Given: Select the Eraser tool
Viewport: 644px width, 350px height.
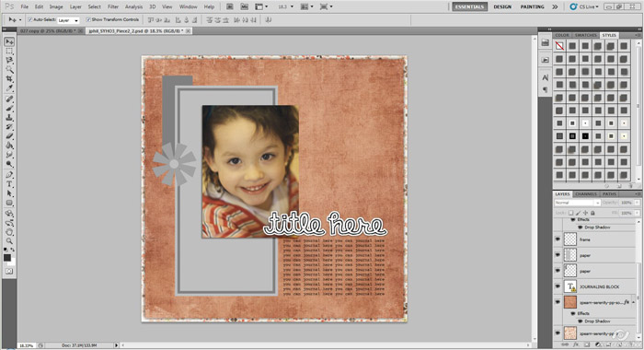Looking at the screenshot, I should [x=9, y=136].
